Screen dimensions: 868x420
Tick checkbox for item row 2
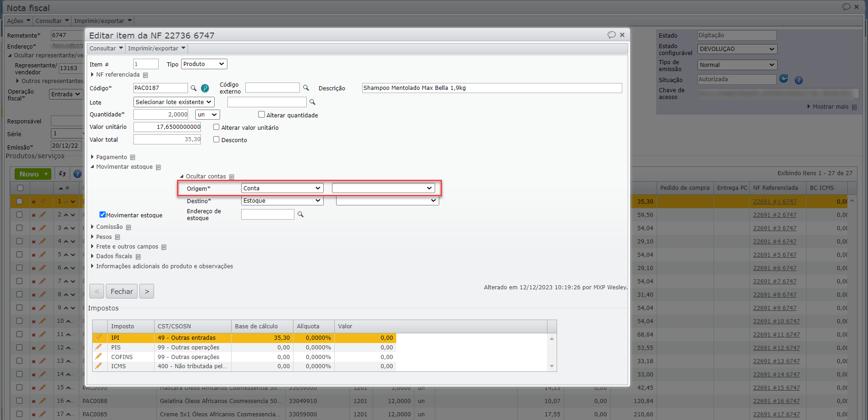pos(19,214)
